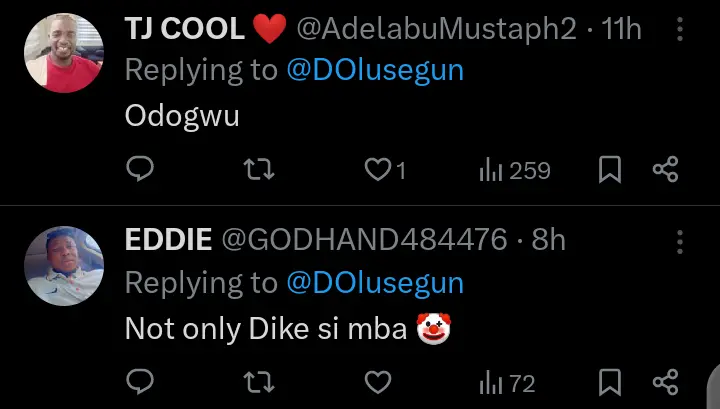
Task: Share TJ COOL's tweet
Action: [x=666, y=170]
